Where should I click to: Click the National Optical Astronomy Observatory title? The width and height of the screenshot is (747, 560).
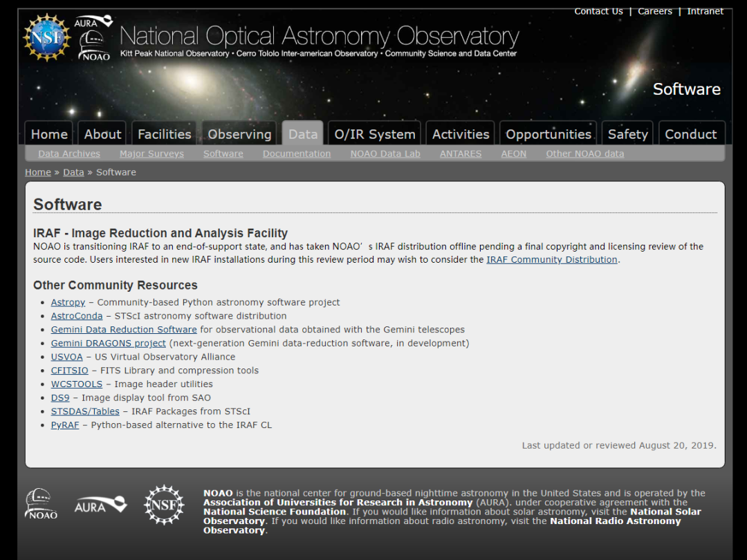319,36
